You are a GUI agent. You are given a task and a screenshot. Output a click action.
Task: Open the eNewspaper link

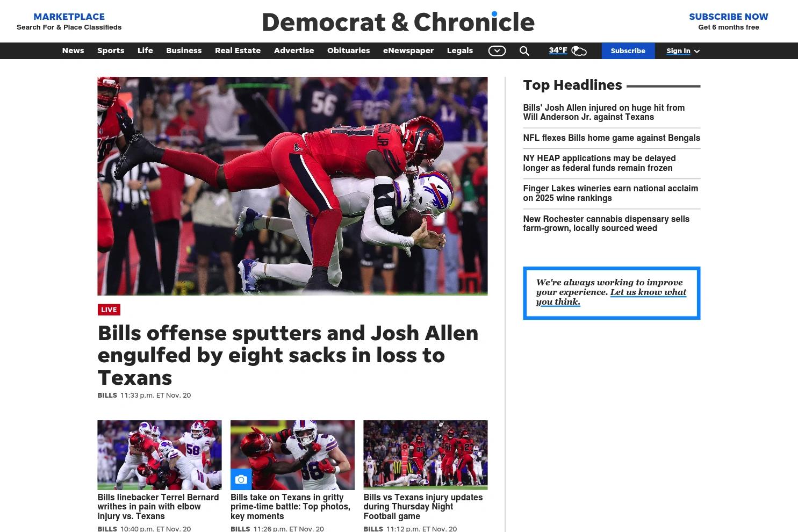pos(408,51)
